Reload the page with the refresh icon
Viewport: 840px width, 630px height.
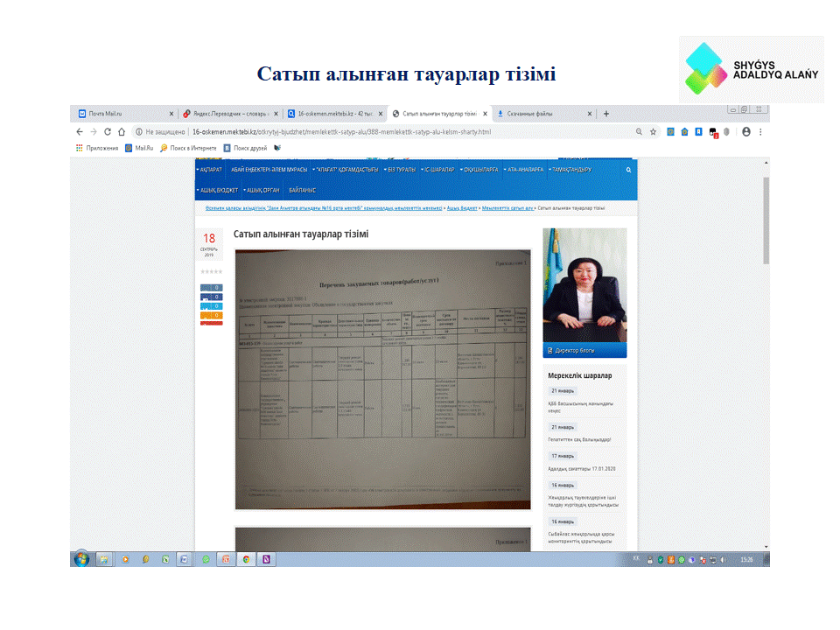pyautogui.click(x=107, y=132)
